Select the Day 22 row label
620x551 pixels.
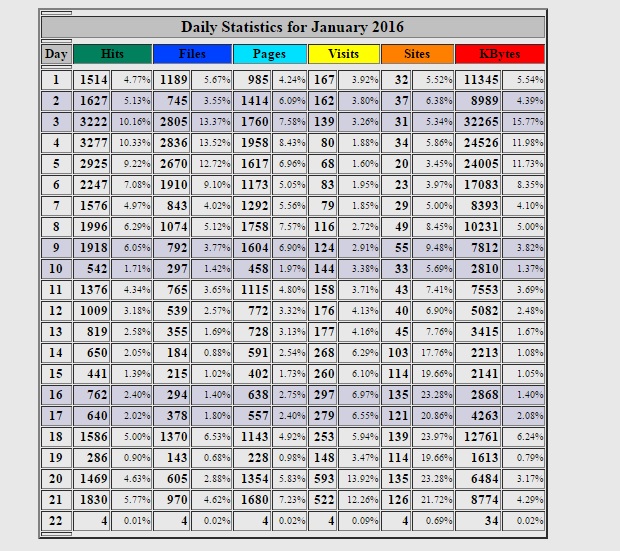[x=56, y=520]
